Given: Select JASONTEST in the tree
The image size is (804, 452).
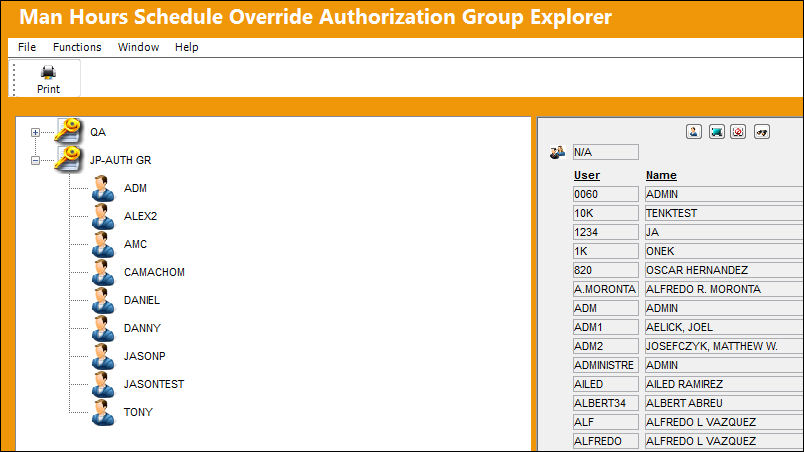Looking at the screenshot, I should point(154,384).
